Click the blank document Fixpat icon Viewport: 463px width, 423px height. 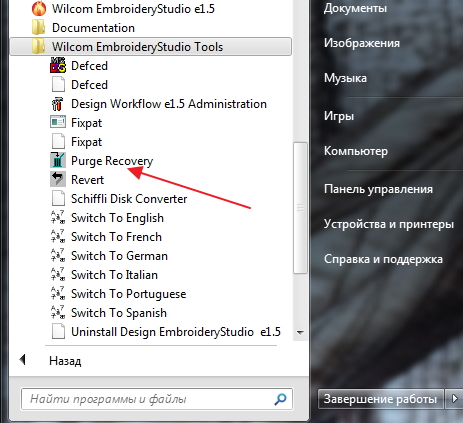[58, 142]
